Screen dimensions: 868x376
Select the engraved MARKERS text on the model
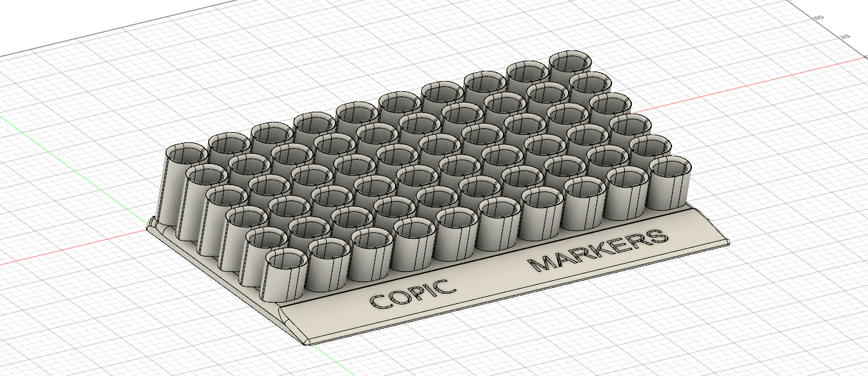[599, 250]
